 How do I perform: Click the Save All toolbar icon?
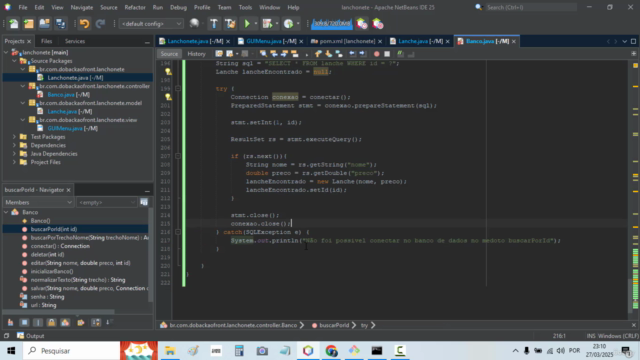tap(60, 24)
